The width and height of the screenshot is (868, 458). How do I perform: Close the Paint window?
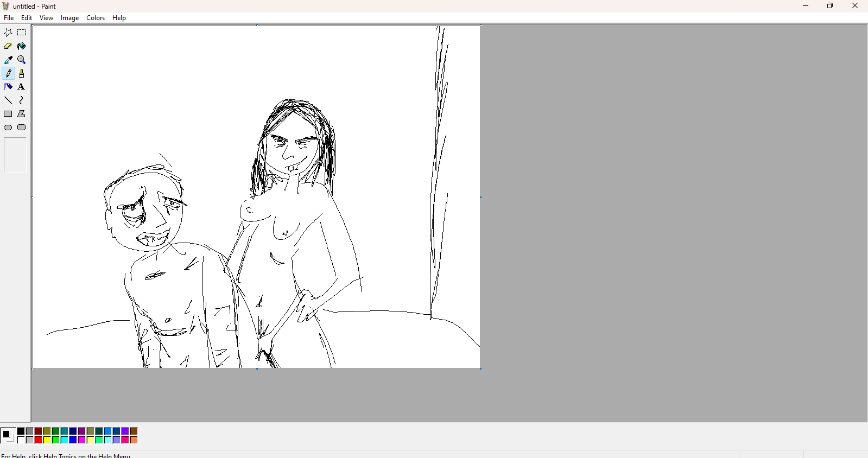click(855, 6)
